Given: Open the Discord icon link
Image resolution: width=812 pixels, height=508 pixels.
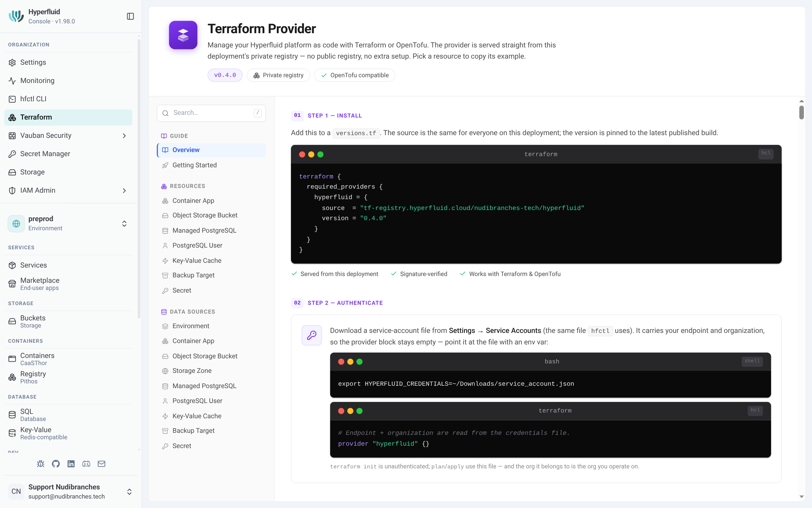Looking at the screenshot, I should pyautogui.click(x=86, y=464).
